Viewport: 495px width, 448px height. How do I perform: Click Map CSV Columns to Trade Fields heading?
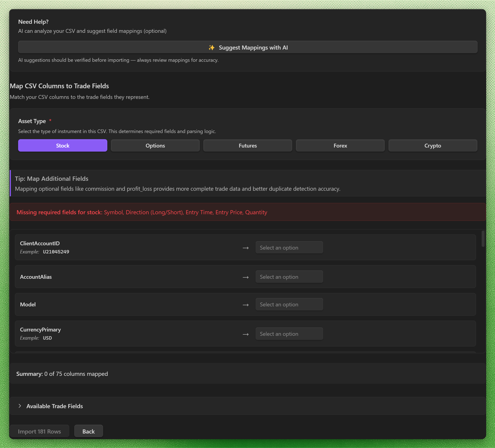(x=59, y=86)
